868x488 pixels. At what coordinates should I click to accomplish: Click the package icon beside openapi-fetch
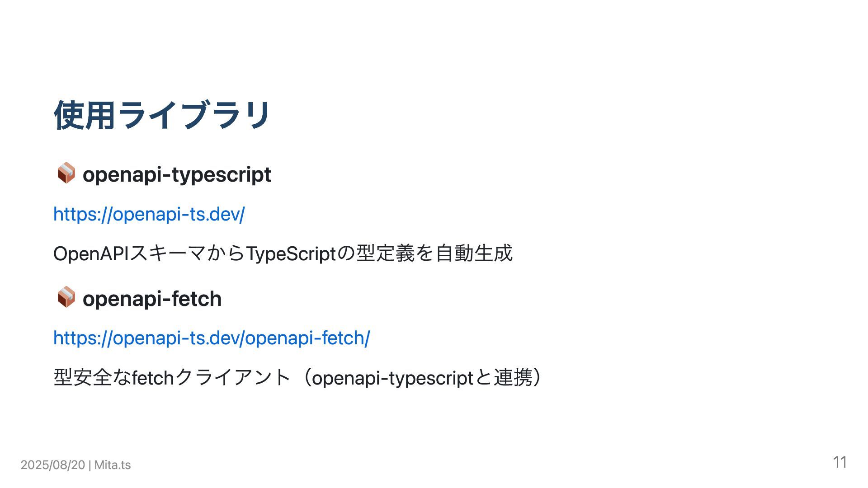[66, 297]
